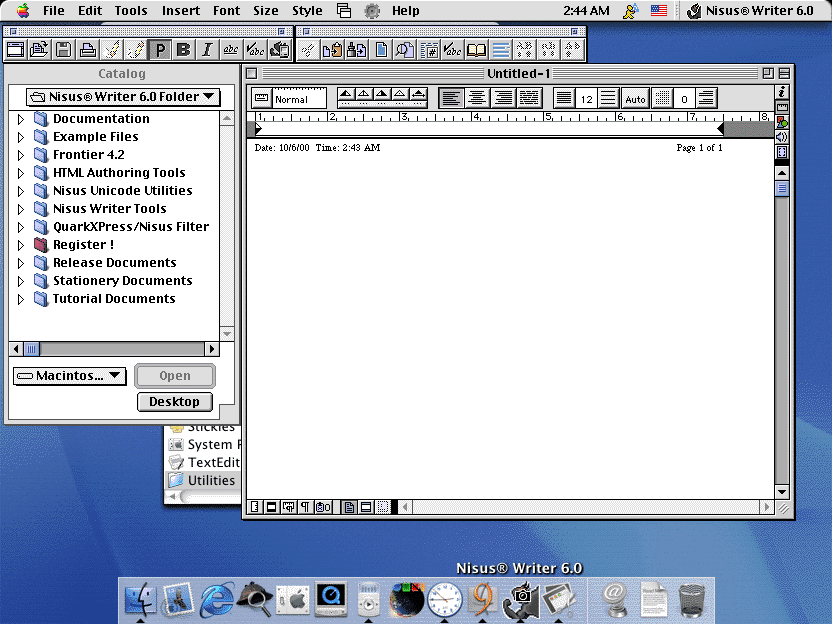
Task: Toggle Plain text style P button
Action: [160, 50]
